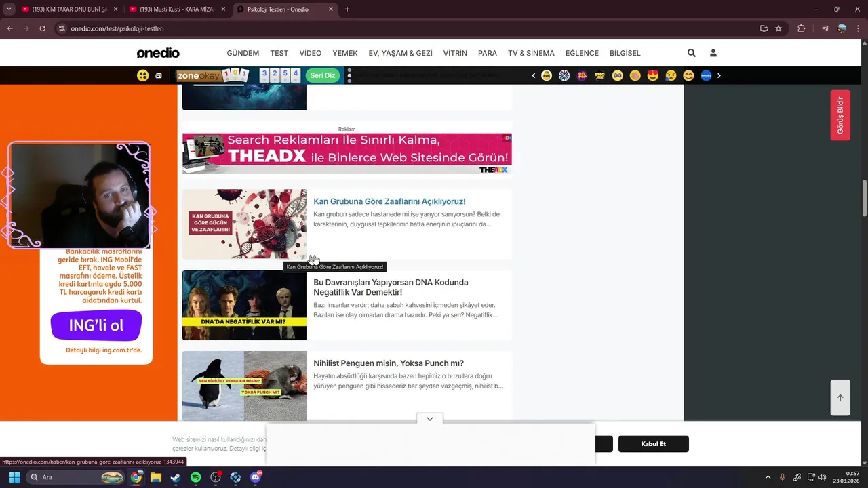Open File Explorer from taskbar

155,477
